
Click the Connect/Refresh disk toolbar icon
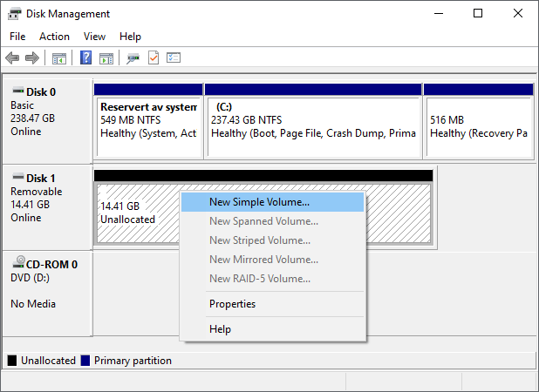133,58
